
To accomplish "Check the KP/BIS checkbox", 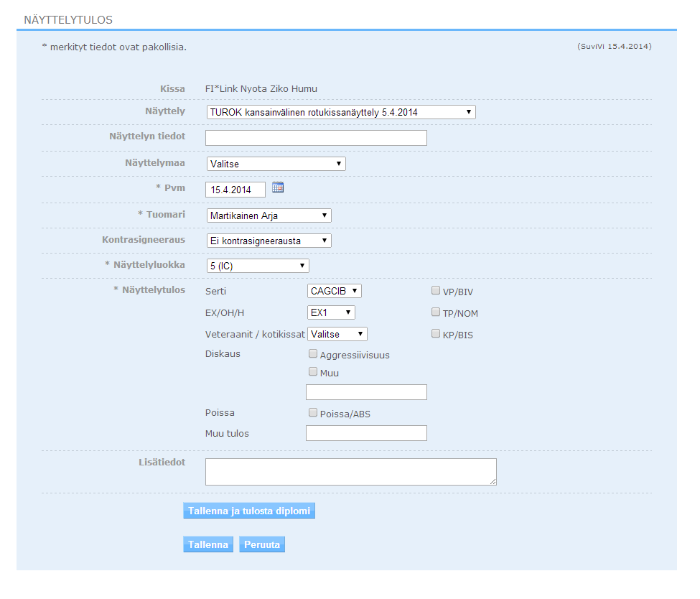I will pos(436,334).
